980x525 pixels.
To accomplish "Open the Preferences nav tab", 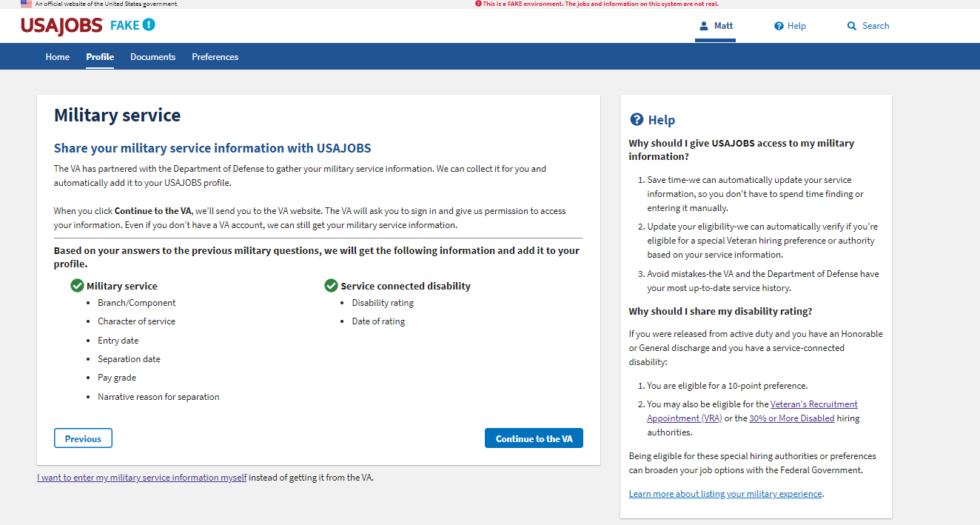I will pyautogui.click(x=215, y=57).
